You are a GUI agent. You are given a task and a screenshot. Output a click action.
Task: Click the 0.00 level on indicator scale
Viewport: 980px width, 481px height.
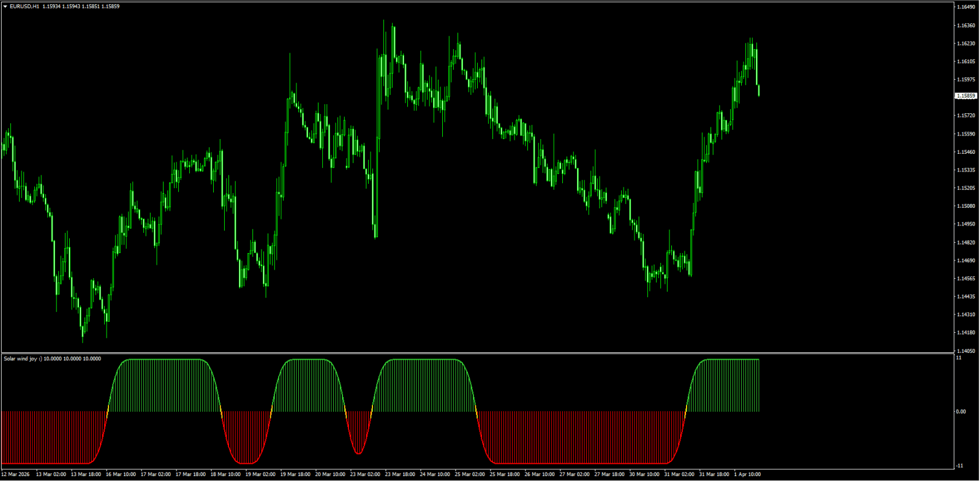click(961, 412)
